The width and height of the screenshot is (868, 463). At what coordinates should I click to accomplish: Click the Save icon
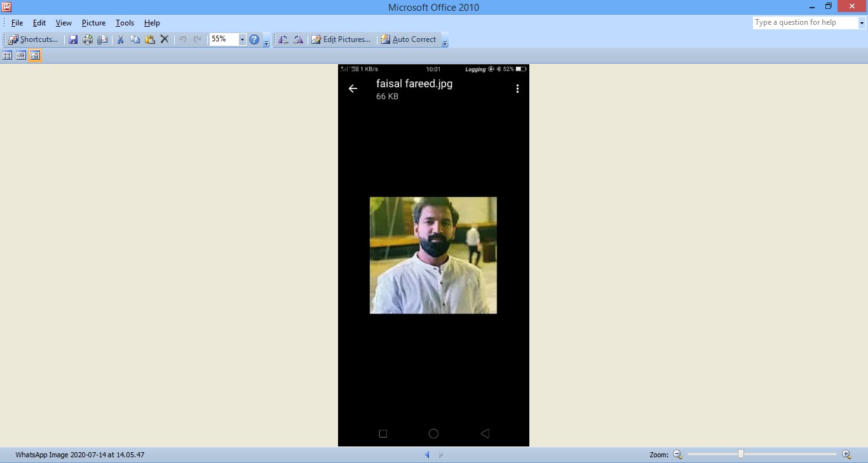tap(73, 39)
